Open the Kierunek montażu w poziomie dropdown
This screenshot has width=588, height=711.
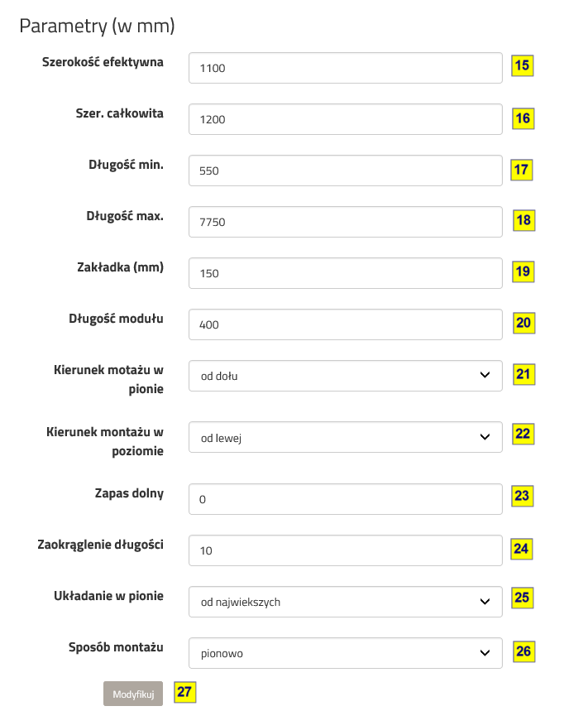tap(345, 437)
